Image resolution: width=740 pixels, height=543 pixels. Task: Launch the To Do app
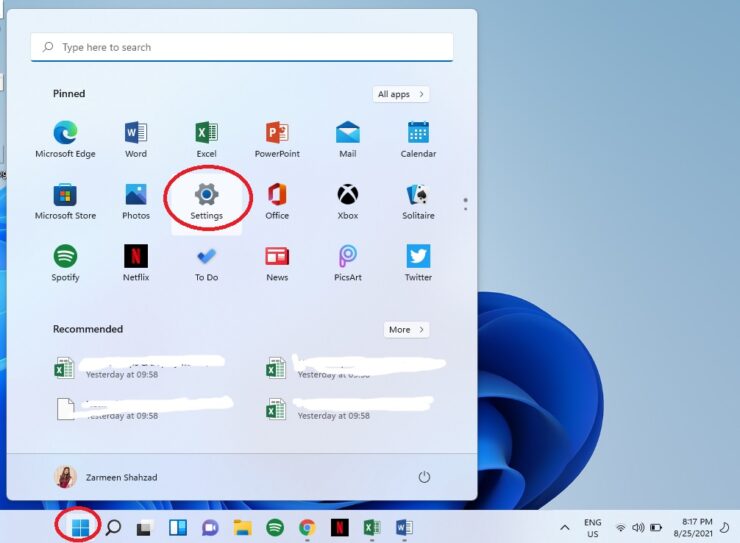point(206,261)
